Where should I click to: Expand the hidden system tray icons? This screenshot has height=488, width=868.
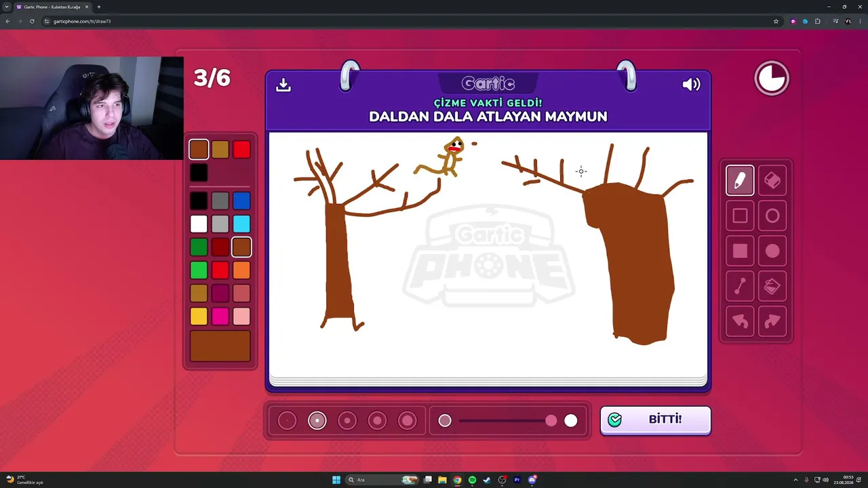(x=795, y=480)
